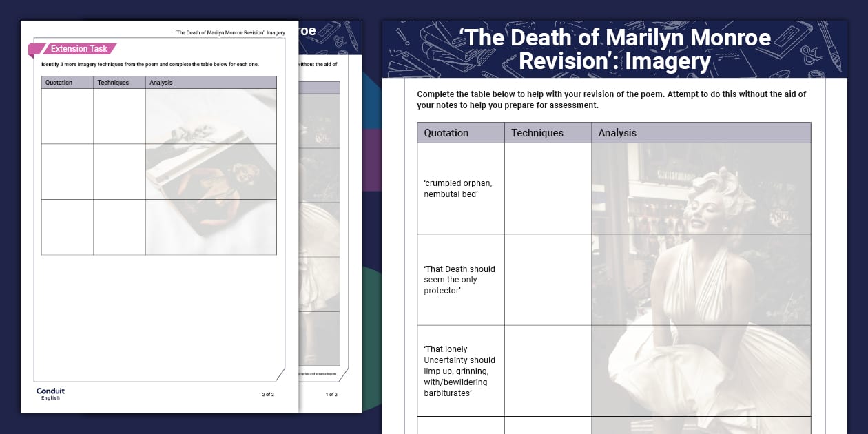The height and width of the screenshot is (434, 868).
Task: Click Analysis header in the large table
Action: (x=617, y=133)
